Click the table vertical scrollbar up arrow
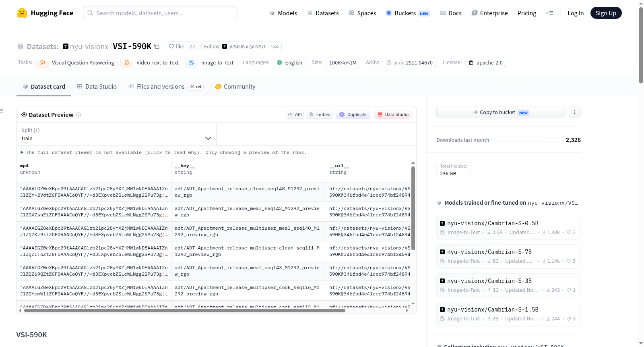The height and width of the screenshot is (347, 644). [413, 163]
